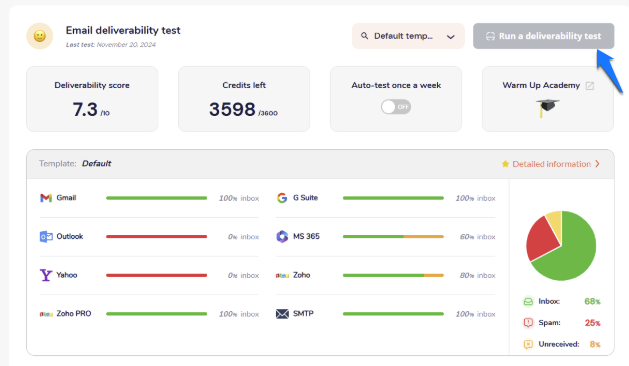Click the template dropdown chevron arrow
This screenshot has width=629, height=366.
point(451,37)
